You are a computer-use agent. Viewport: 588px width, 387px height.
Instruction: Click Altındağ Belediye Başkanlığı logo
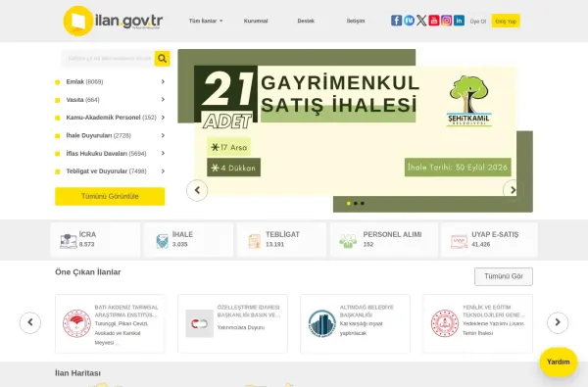coord(322,323)
